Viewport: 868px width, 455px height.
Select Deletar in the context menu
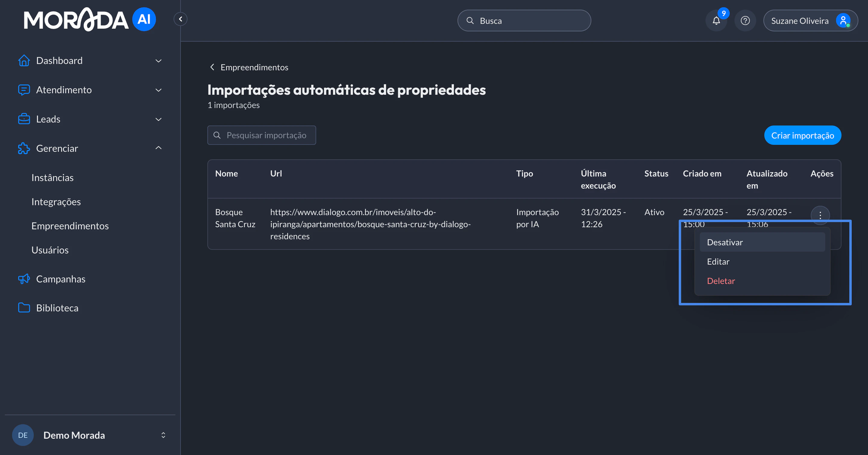click(x=721, y=281)
